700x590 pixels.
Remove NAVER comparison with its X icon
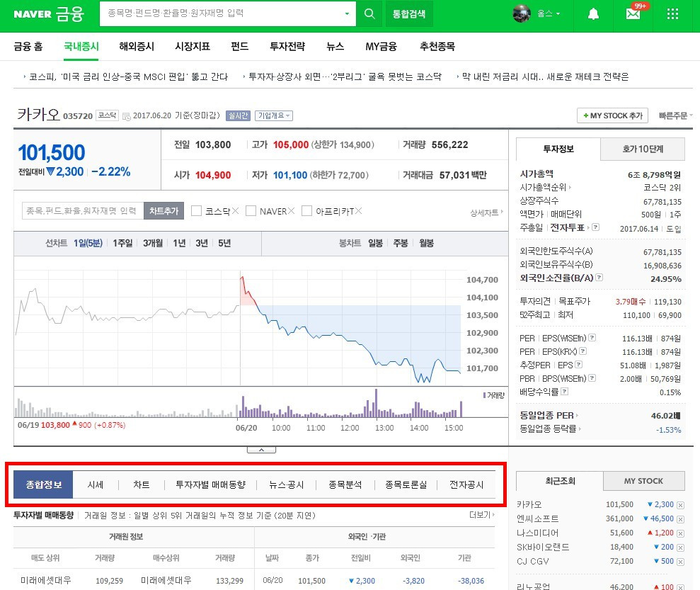click(291, 211)
